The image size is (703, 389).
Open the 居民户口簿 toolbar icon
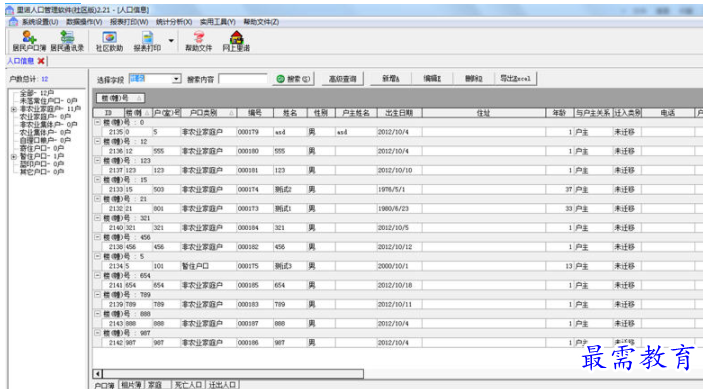click(x=29, y=41)
